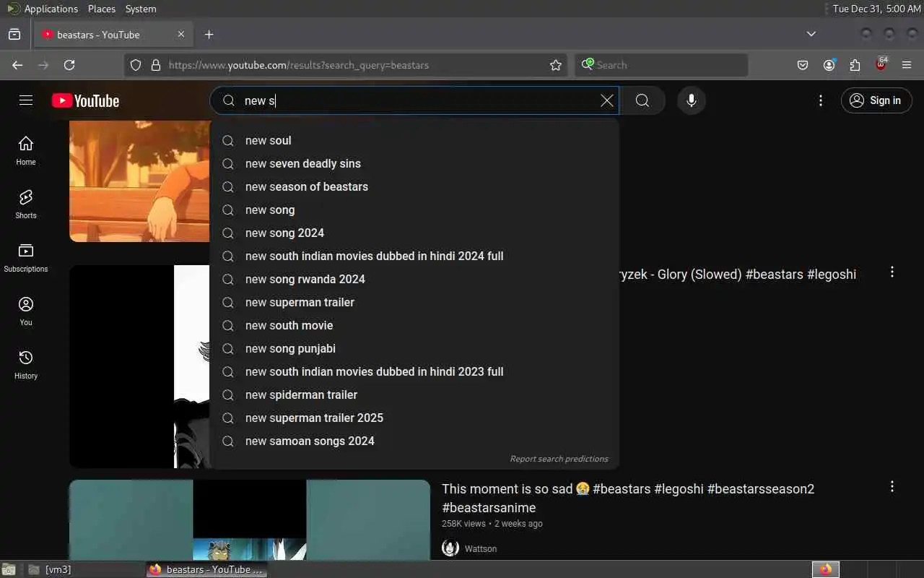Open the System menu
This screenshot has width=924, height=578.
(x=141, y=9)
